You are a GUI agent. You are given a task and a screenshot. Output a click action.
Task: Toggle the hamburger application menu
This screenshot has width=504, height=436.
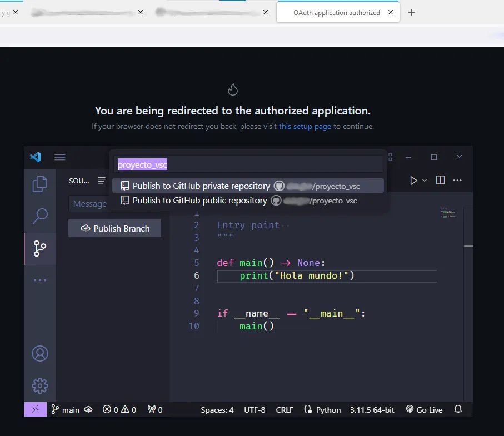tap(60, 157)
